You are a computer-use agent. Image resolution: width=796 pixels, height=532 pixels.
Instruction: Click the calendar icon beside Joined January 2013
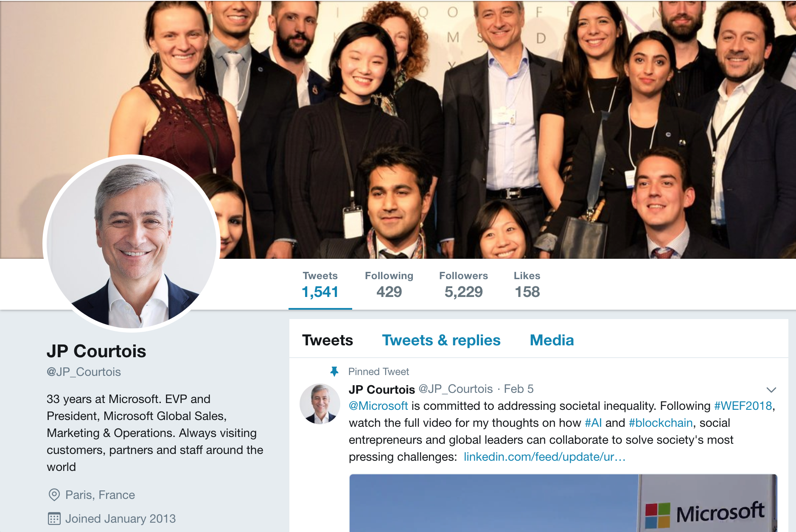(x=54, y=518)
